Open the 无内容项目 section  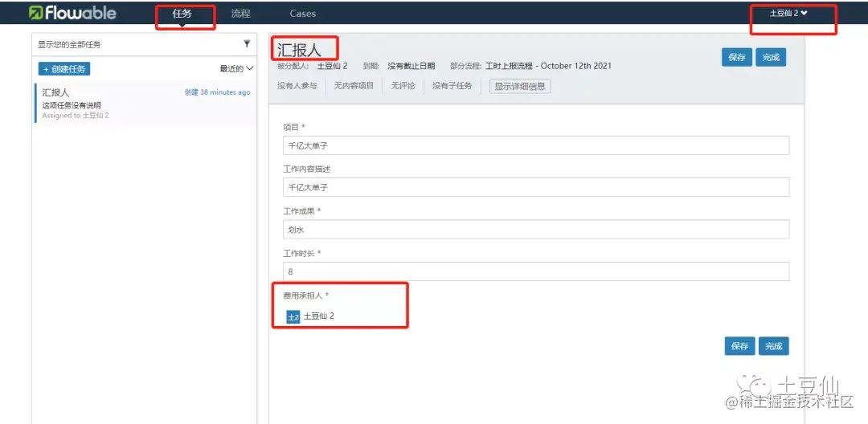click(x=354, y=86)
